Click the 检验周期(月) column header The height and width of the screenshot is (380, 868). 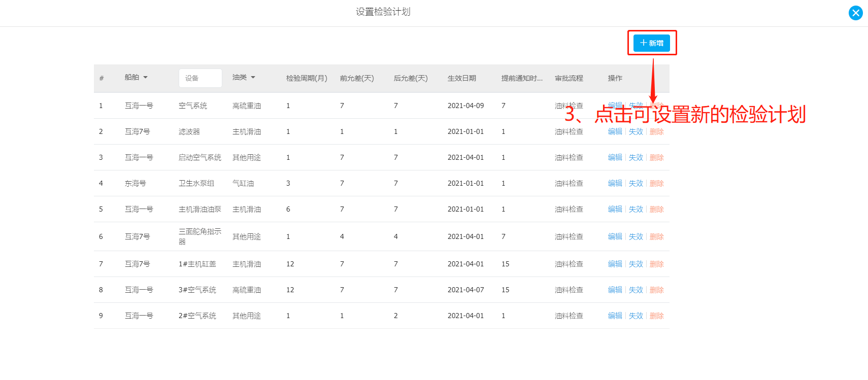[x=307, y=78]
